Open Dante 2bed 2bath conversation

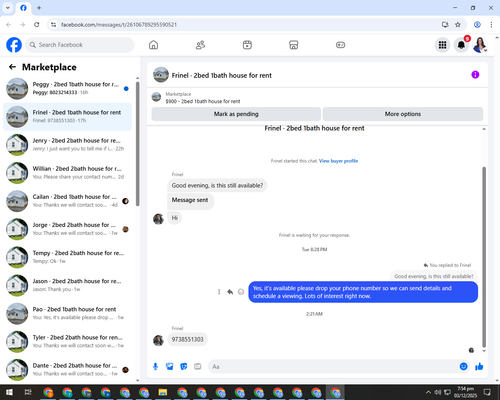point(68,370)
